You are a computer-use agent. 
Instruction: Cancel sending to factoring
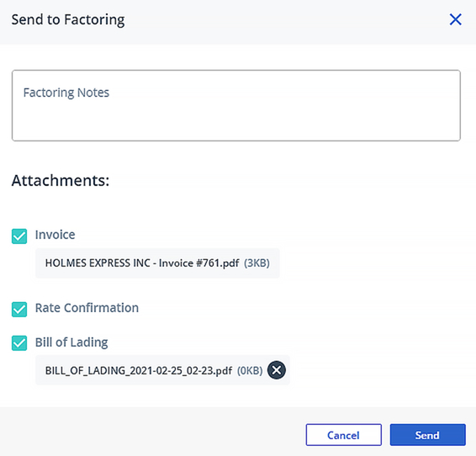(344, 435)
